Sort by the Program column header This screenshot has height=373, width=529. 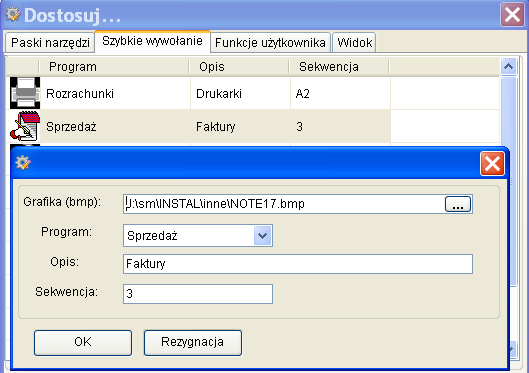(x=114, y=66)
